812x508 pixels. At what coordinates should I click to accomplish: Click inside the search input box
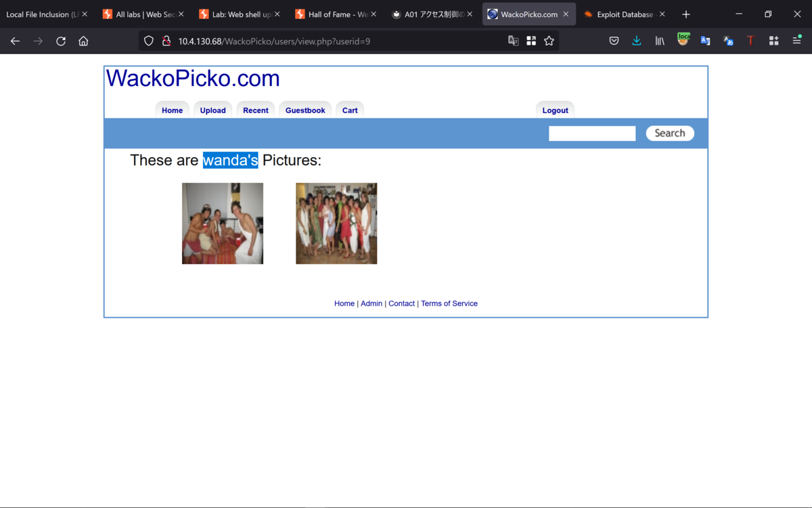pos(591,133)
